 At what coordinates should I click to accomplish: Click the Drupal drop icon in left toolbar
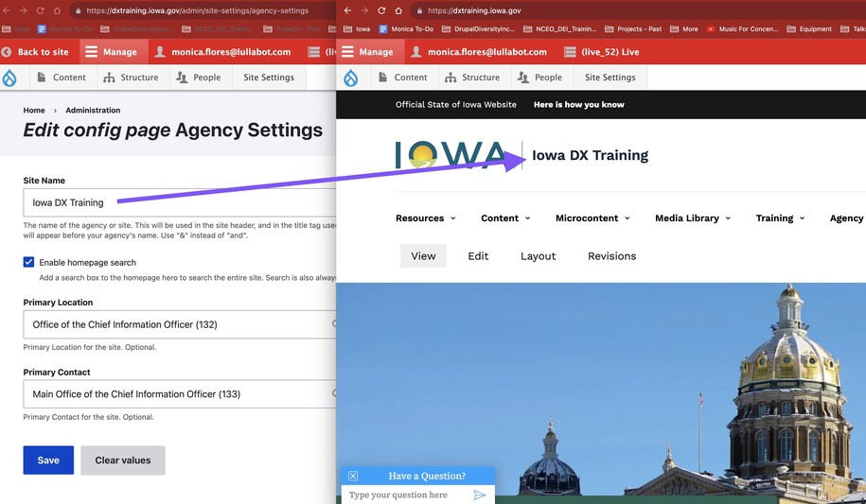pos(9,78)
